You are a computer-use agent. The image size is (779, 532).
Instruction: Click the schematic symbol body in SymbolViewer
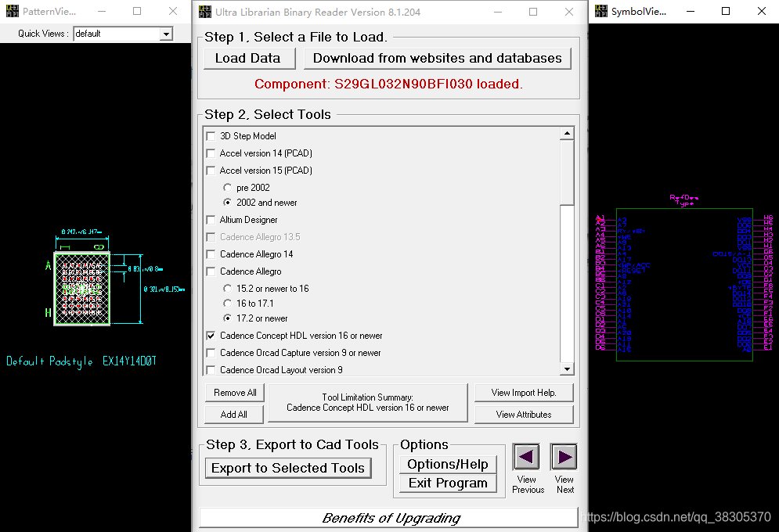click(x=684, y=284)
